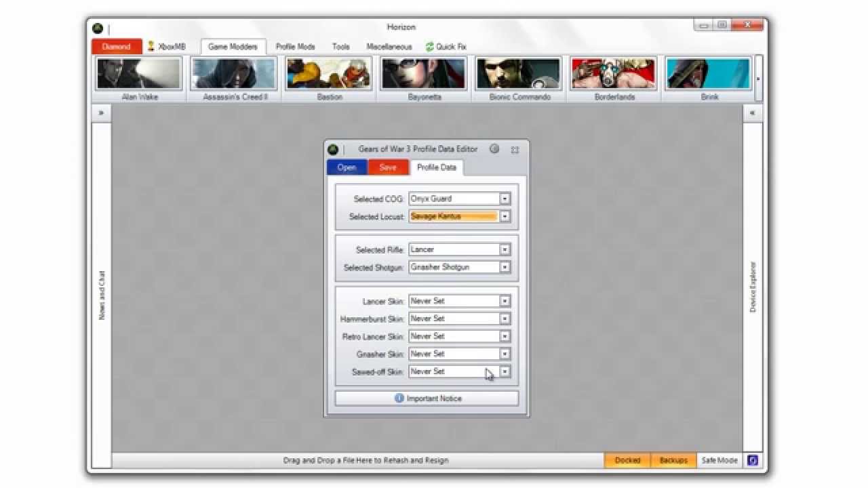This screenshot has height=488, width=868.
Task: Toggle the Backups button
Action: [673, 460]
